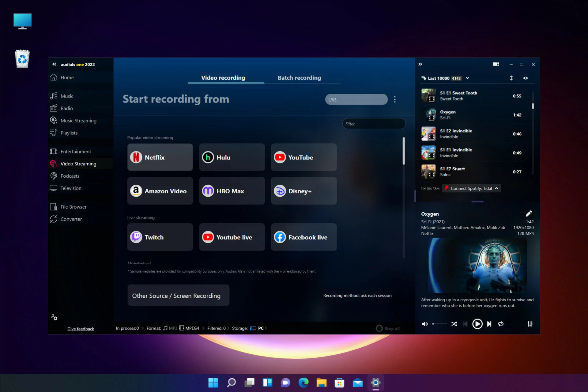Toggle the panel layout view icon

(496, 64)
